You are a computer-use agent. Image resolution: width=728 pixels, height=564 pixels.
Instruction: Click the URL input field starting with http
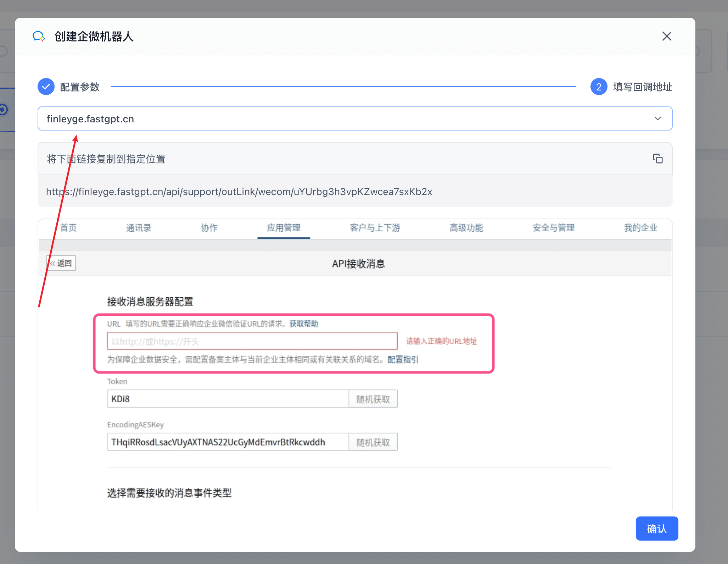[252, 341]
